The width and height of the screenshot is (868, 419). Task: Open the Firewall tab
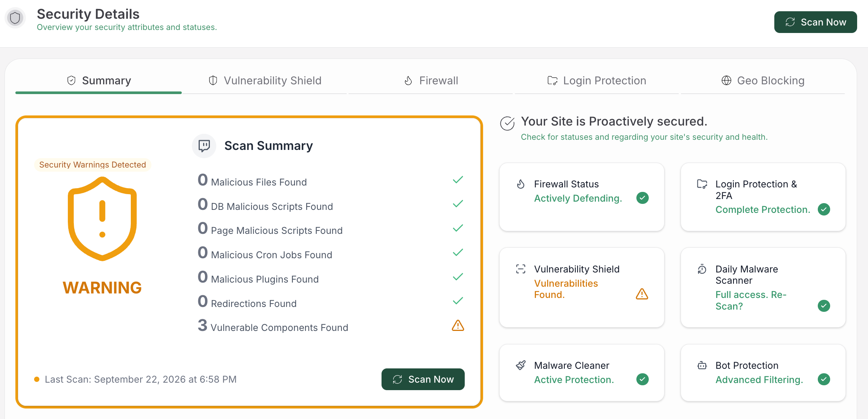(431, 81)
